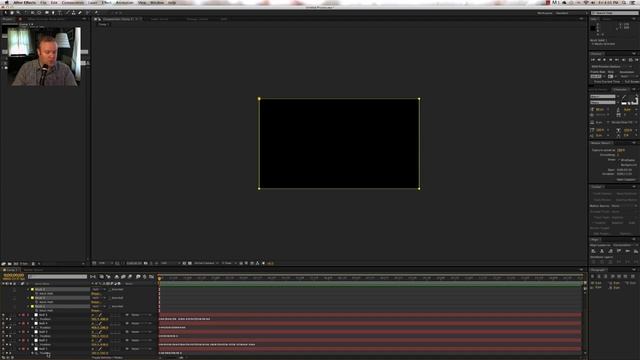Take snapshot in composition viewer footer
Image resolution: width=640 pixels, height=360 pixels.
tap(146, 263)
